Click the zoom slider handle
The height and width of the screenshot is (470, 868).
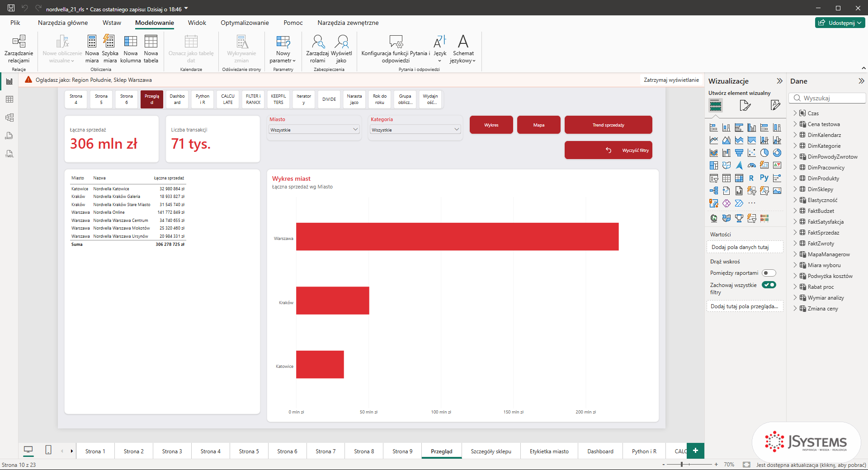pyautogui.click(x=682, y=464)
